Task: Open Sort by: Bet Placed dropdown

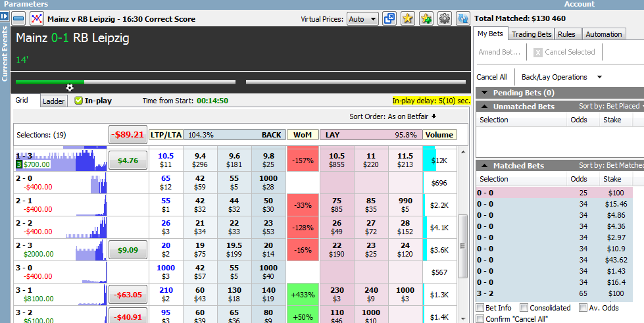Action: pos(610,106)
